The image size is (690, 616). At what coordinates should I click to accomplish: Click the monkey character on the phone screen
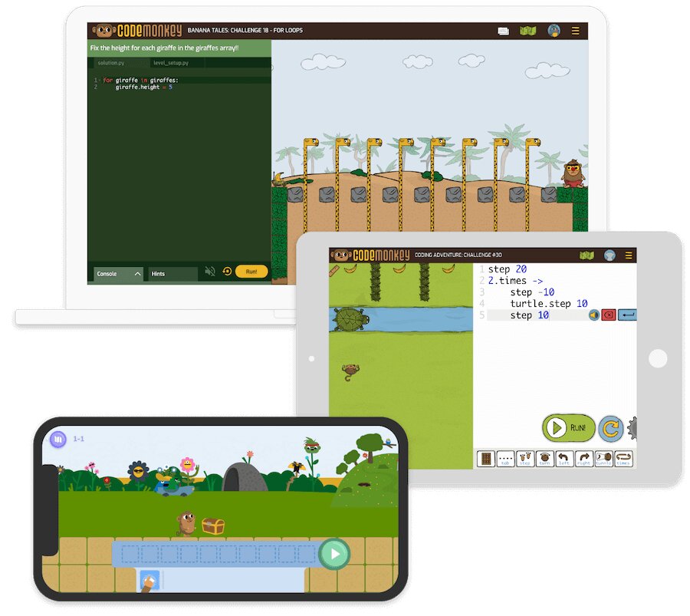[186, 522]
